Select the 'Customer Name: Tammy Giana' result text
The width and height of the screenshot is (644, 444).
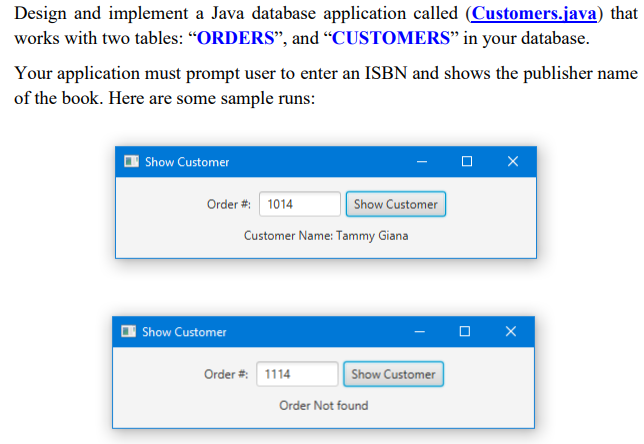(326, 236)
